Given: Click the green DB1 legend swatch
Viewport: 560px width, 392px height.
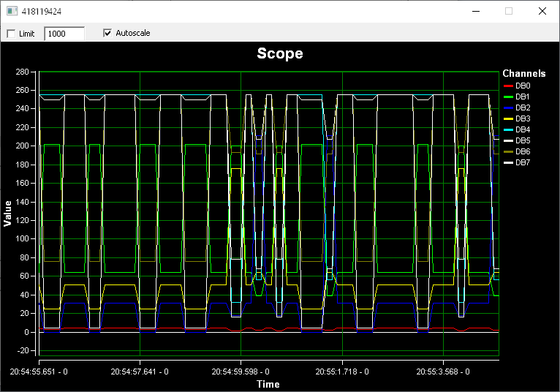Looking at the screenshot, I should [508, 97].
